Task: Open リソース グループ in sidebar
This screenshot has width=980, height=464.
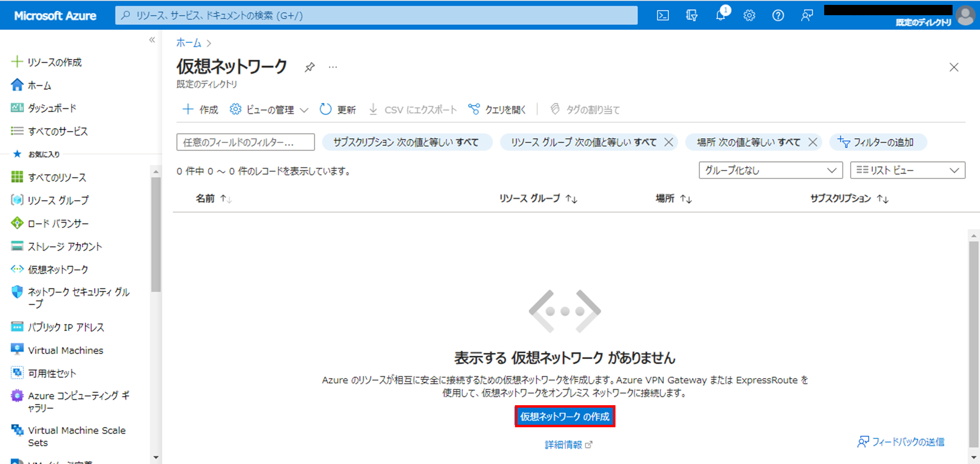Action: (x=50, y=200)
